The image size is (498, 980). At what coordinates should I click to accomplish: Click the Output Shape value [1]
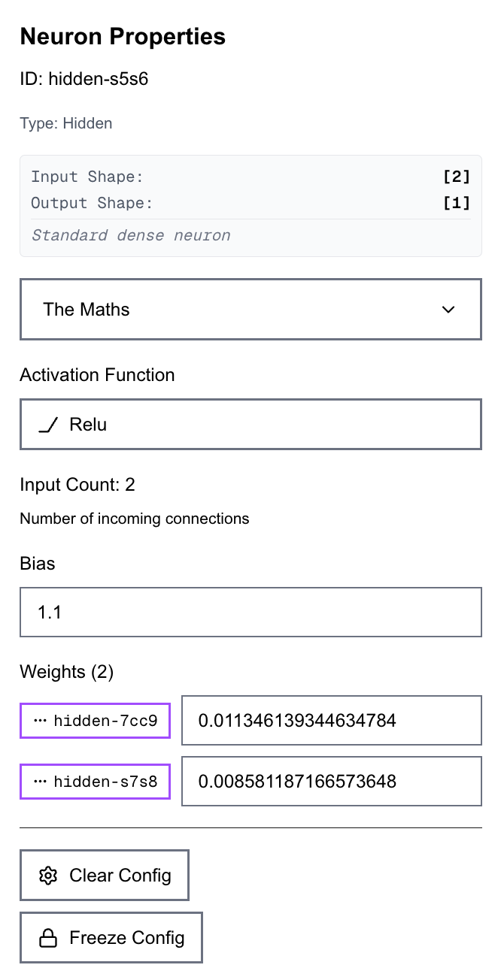tap(456, 203)
